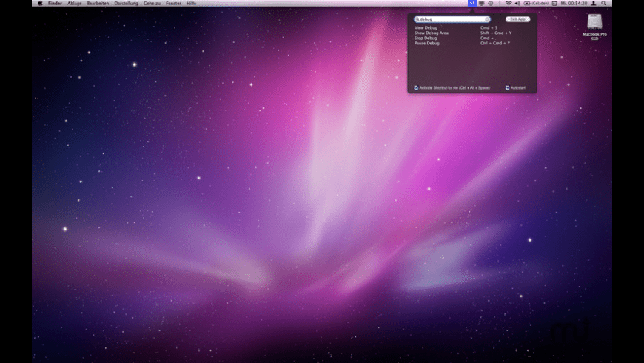This screenshot has height=363, width=644.
Task: Select the Show Debug Area result
Action: click(432, 33)
